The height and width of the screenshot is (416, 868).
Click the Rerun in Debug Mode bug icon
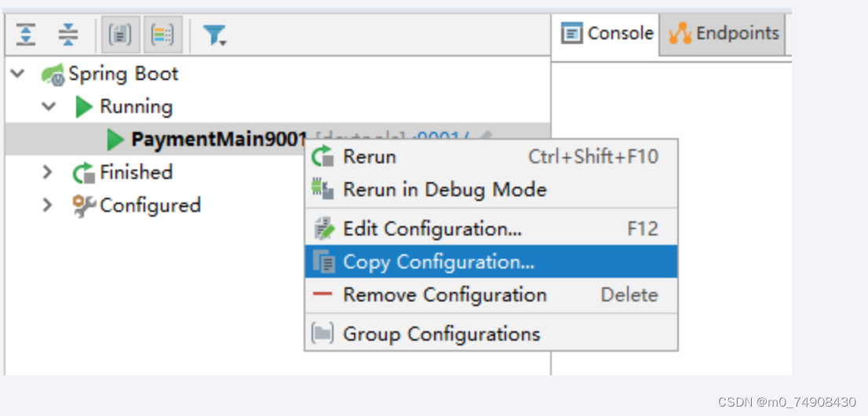[x=323, y=189]
